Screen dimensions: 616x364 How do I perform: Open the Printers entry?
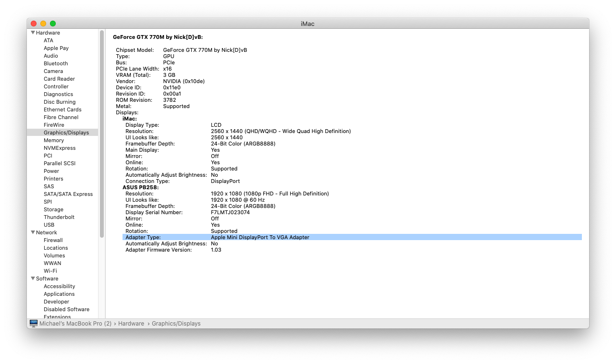click(x=53, y=179)
